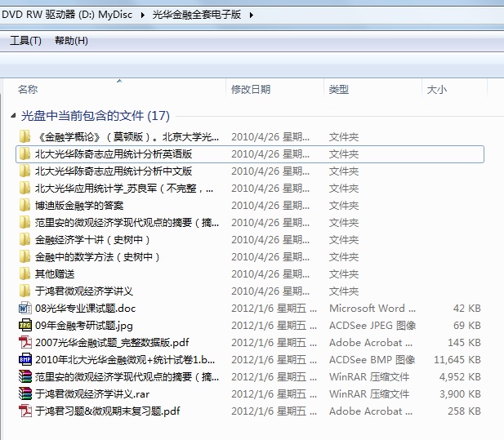The width and height of the screenshot is (504, 440).
Task: Sort files by 修改日期 column header
Action: 251,90
